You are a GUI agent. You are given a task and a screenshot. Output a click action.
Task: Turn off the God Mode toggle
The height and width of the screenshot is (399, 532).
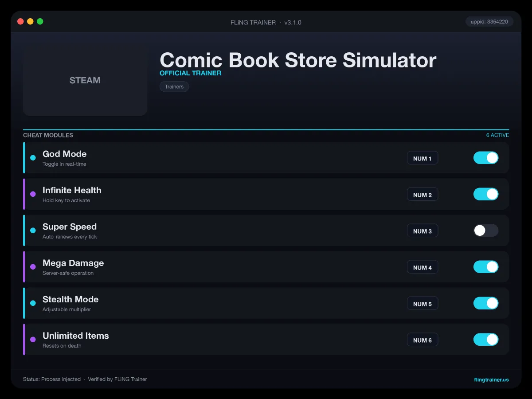[x=486, y=158]
